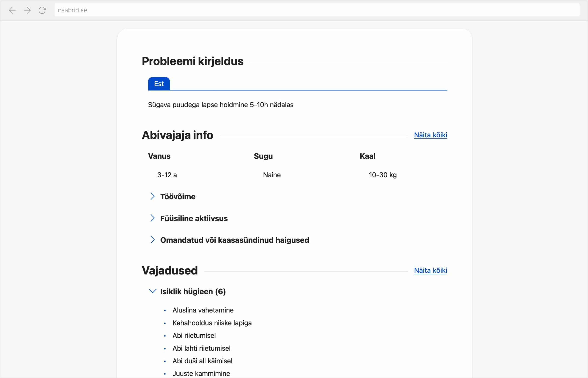588x378 pixels.
Task: Select the Est language tab
Action: pos(159,84)
